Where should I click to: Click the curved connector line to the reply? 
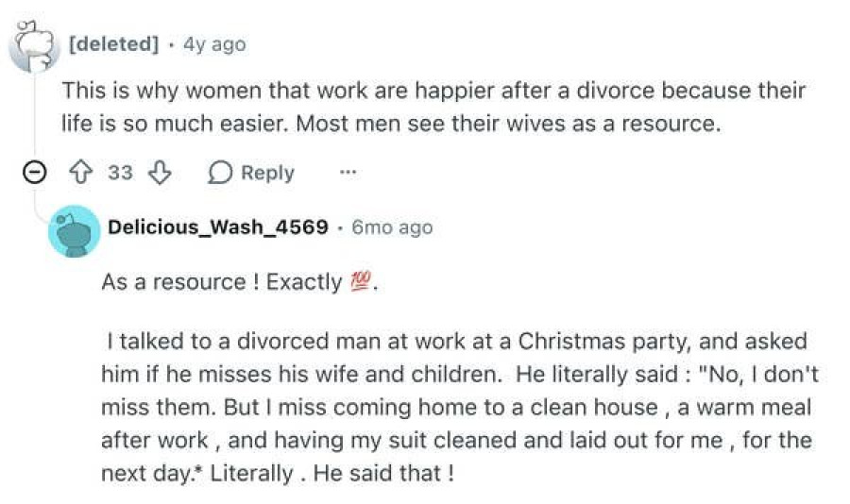(x=41, y=209)
